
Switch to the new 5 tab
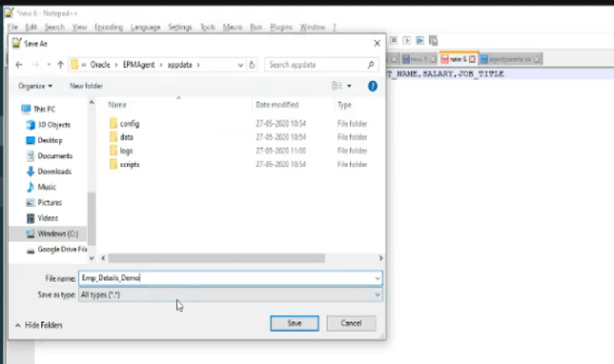pos(419,59)
